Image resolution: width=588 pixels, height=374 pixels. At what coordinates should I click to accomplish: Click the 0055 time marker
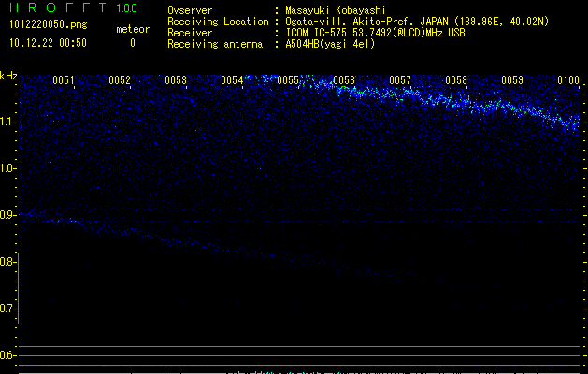(x=288, y=80)
